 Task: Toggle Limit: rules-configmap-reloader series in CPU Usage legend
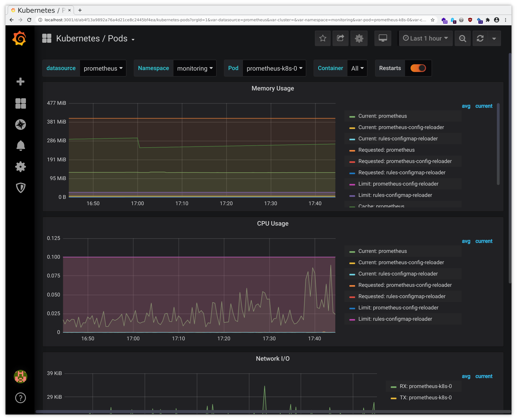(x=395, y=319)
